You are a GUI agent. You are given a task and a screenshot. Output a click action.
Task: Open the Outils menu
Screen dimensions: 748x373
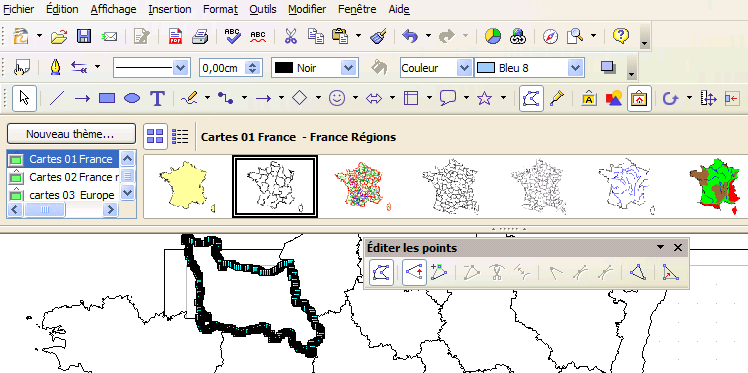[x=262, y=9]
